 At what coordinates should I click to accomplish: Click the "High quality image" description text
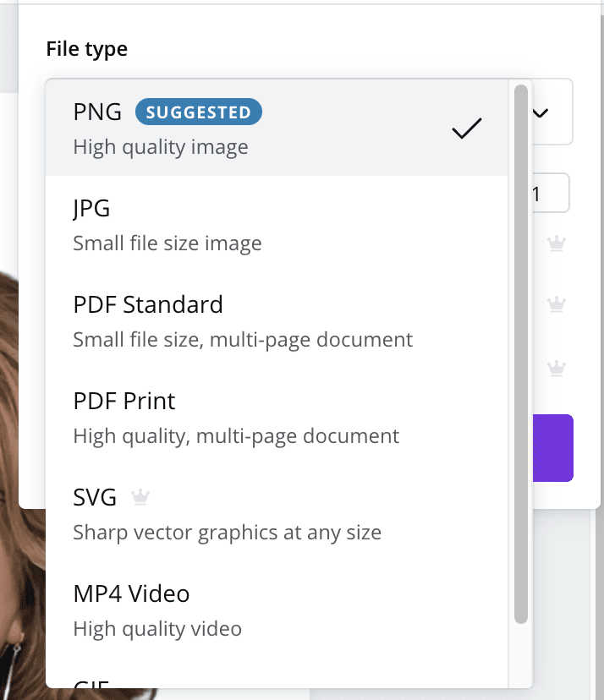coord(161,147)
